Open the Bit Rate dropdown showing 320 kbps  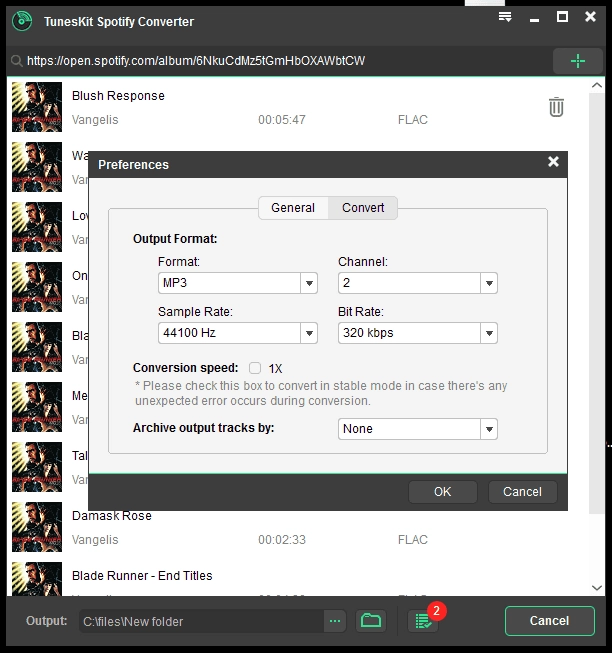tap(418, 333)
